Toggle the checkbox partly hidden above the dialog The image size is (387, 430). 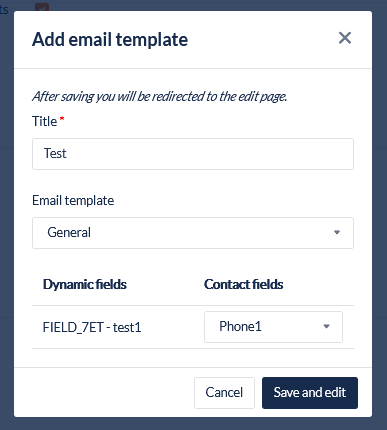click(x=42, y=7)
